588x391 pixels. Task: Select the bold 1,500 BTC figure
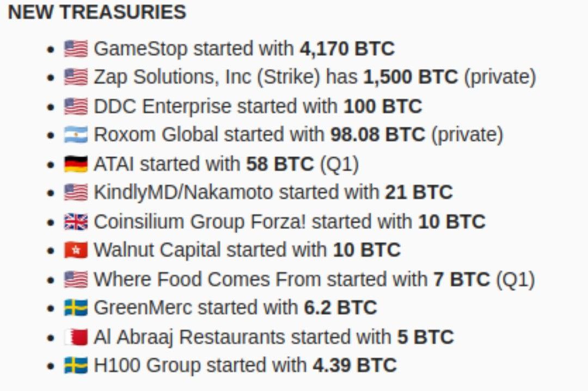point(411,77)
